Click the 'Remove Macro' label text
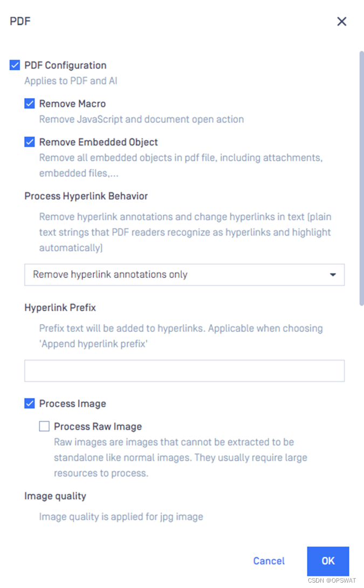364x588 pixels. pyautogui.click(x=72, y=104)
